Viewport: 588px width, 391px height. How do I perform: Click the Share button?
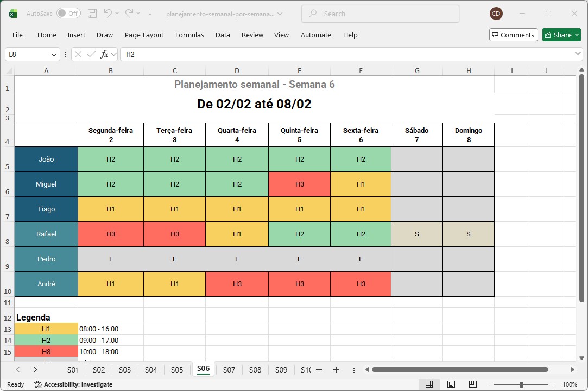click(561, 35)
